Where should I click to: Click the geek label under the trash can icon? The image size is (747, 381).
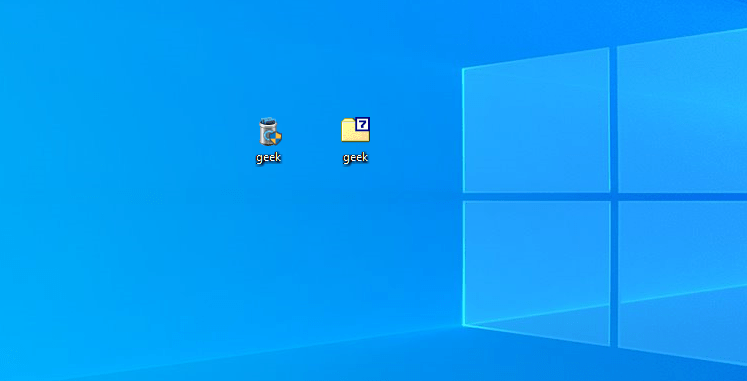click(269, 158)
